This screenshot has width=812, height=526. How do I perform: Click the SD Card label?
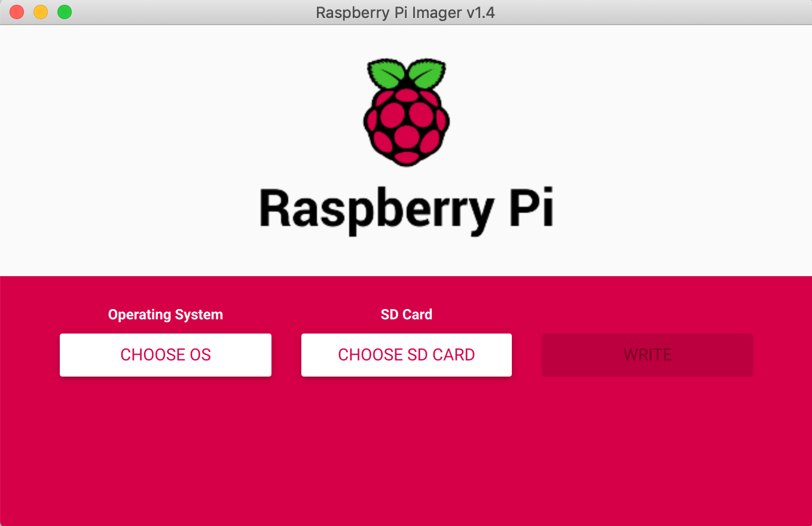[406, 314]
